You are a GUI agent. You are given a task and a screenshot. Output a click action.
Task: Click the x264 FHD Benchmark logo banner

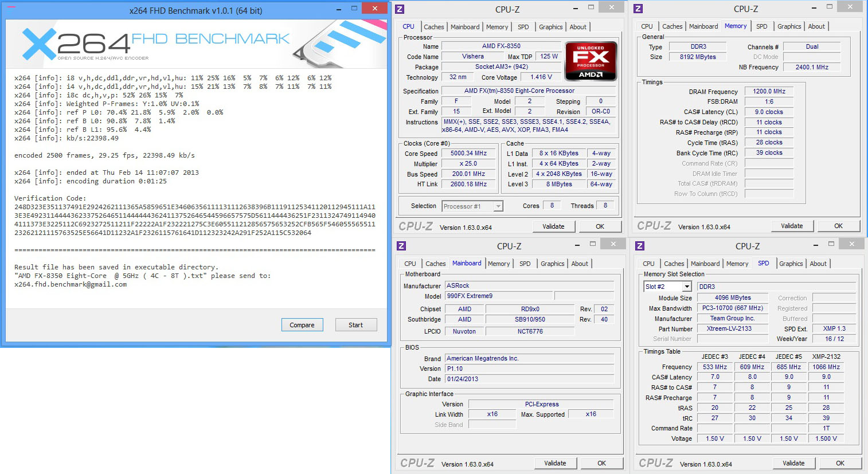(x=196, y=43)
